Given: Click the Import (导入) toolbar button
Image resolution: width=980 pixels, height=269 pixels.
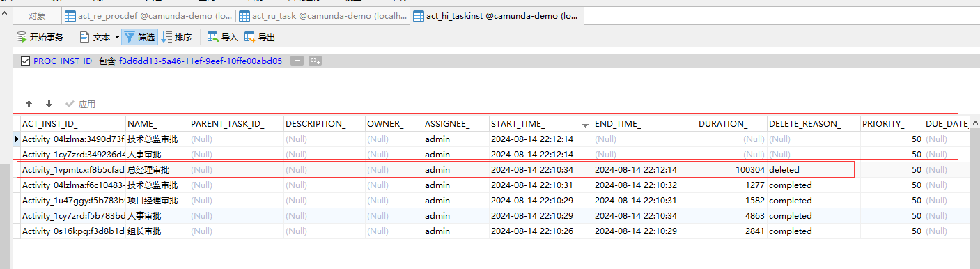Looking at the screenshot, I should click(x=223, y=38).
